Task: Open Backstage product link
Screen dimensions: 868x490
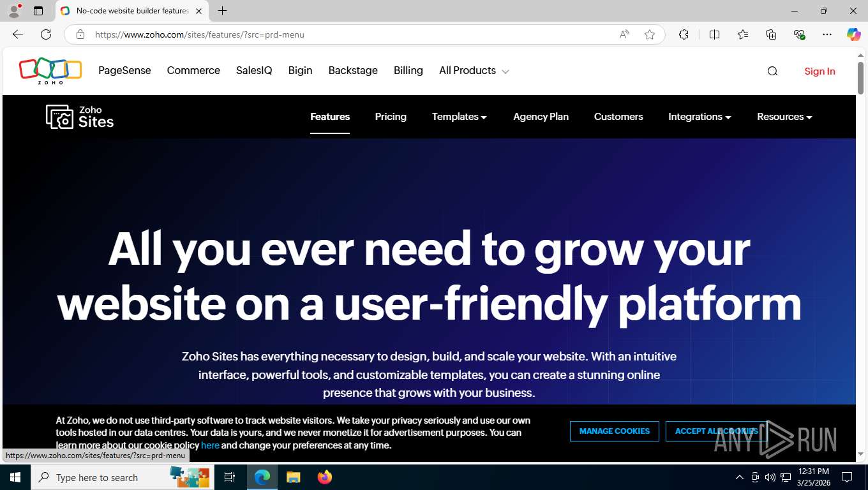Action: 353,70
